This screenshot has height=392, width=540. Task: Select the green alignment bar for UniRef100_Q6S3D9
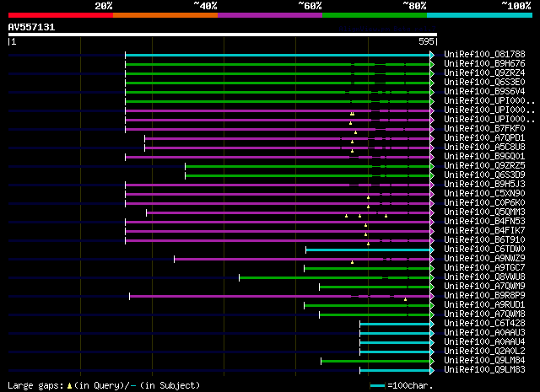pyautogui.click(x=307, y=176)
